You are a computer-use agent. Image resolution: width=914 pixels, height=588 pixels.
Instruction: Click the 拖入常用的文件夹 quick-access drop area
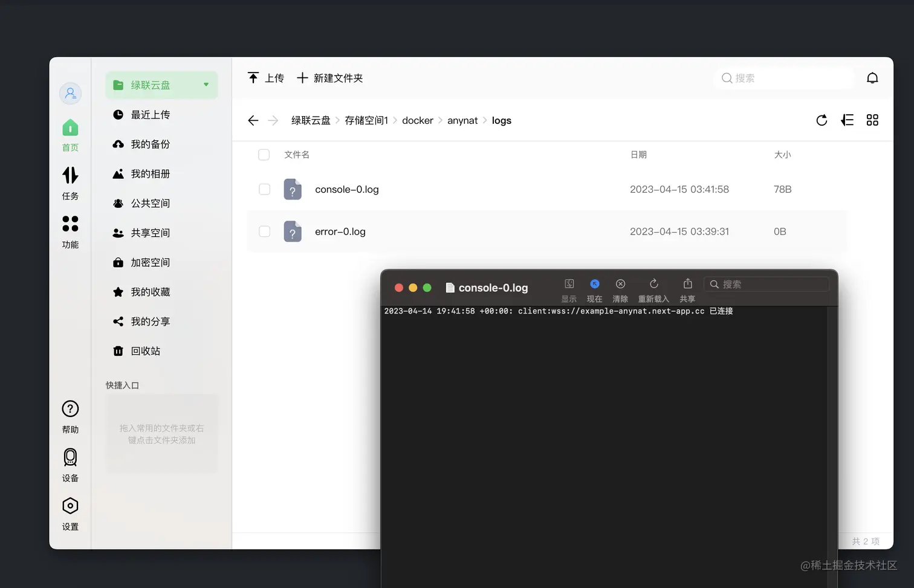[161, 434]
